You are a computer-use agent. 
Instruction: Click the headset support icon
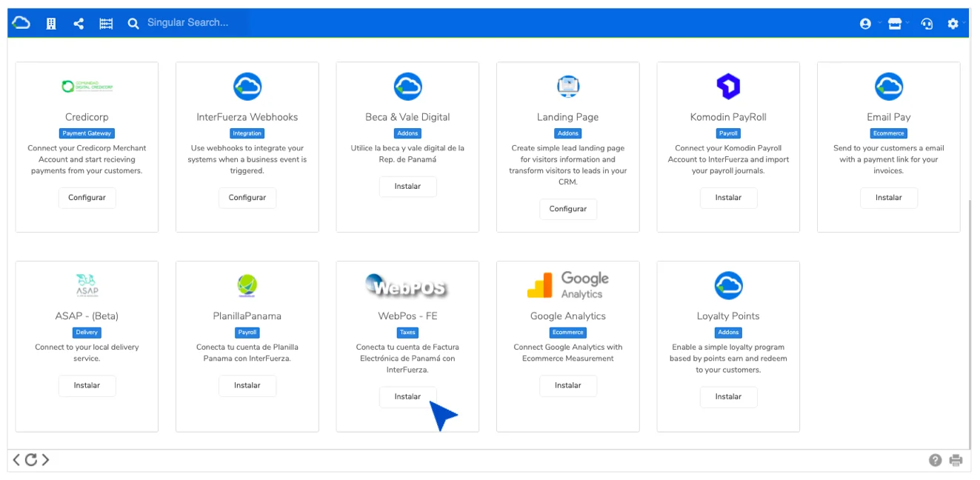[x=927, y=24]
